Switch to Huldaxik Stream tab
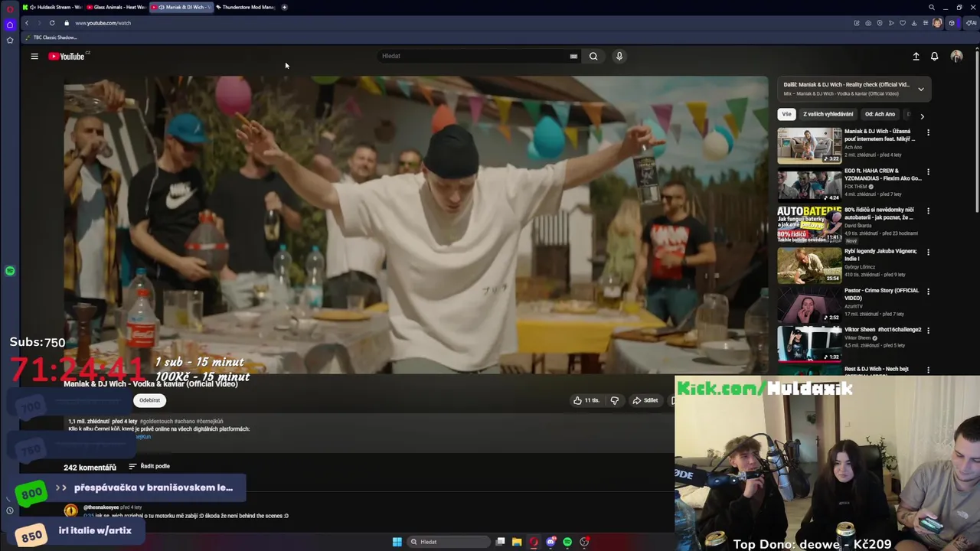This screenshot has height=551, width=980. click(51, 7)
